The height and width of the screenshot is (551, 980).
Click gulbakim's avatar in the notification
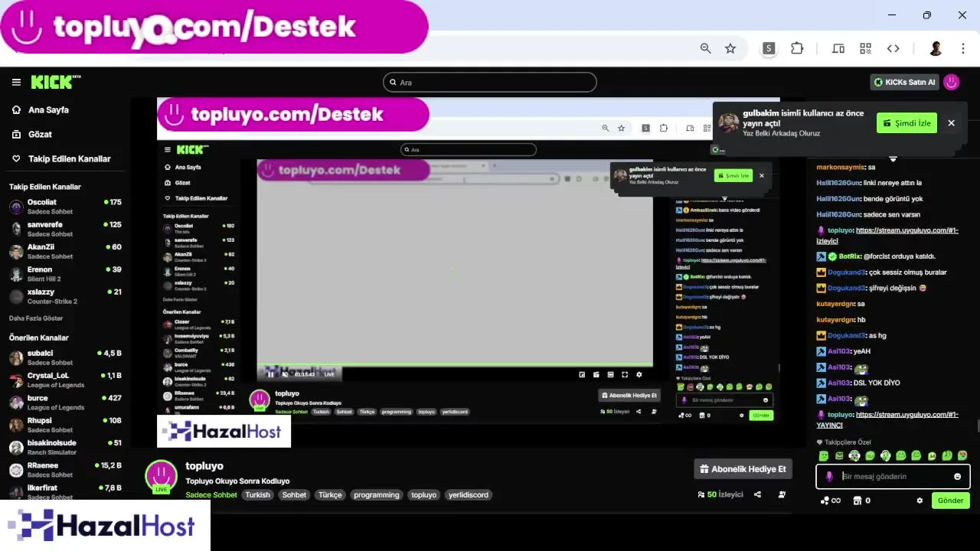[x=729, y=122]
